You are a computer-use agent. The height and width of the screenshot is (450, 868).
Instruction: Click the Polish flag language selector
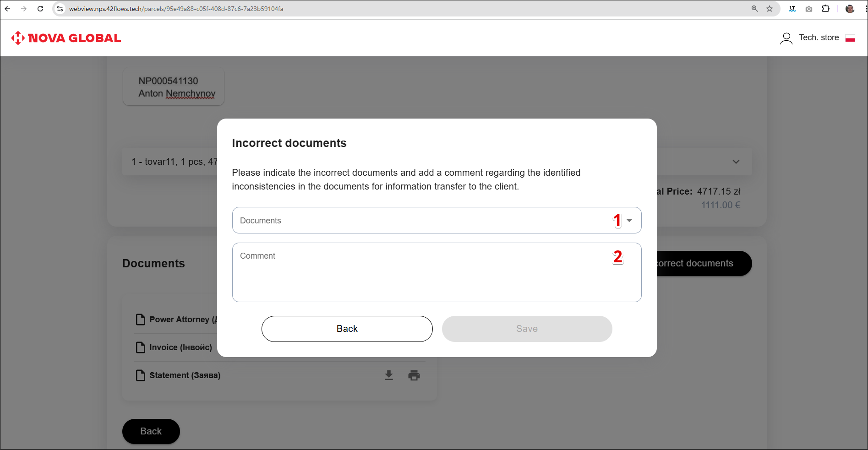pos(850,38)
